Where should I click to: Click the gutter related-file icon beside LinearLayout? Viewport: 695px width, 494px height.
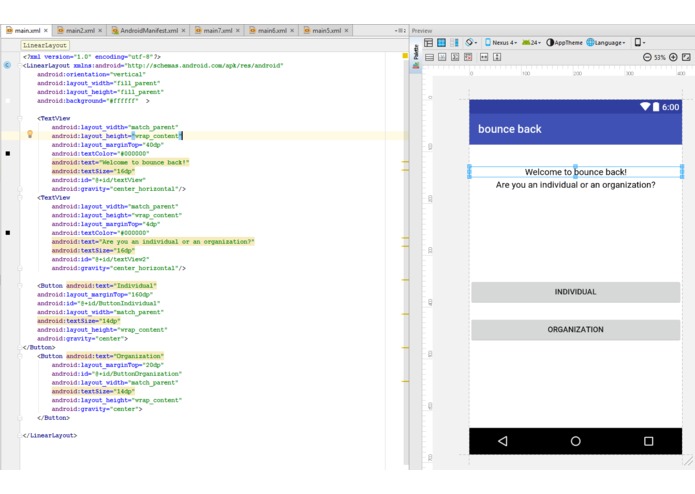8,65
